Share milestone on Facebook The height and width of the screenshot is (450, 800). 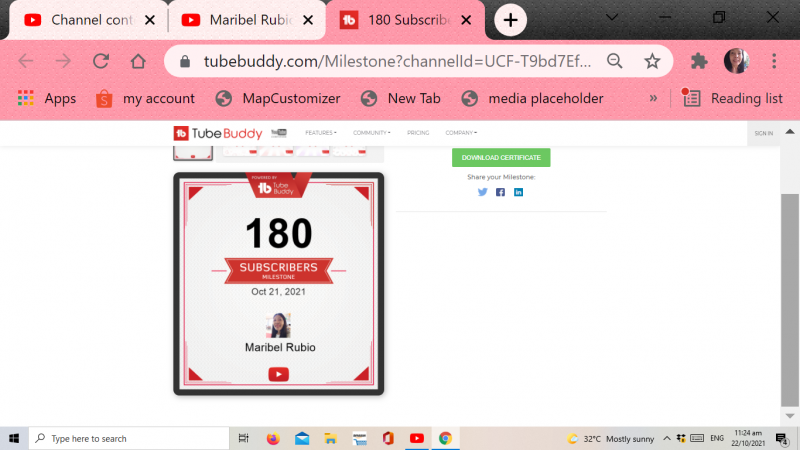[501, 192]
